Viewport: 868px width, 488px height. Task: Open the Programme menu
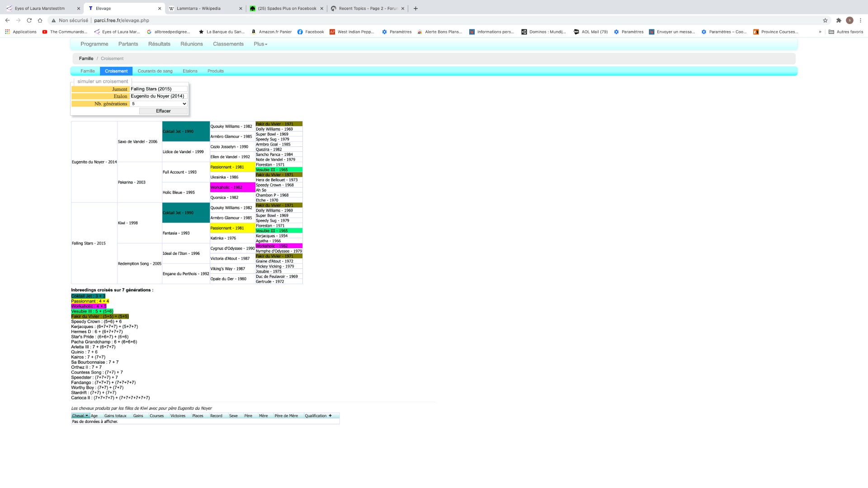(94, 44)
